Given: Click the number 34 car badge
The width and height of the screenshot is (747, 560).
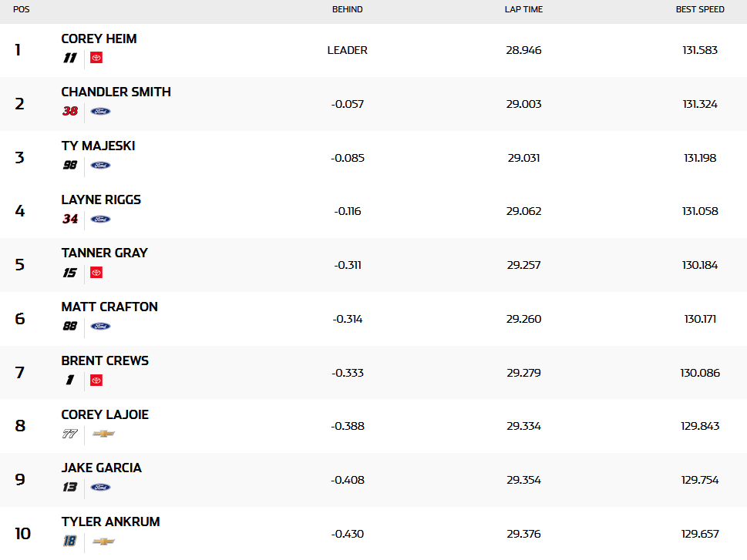Looking at the screenshot, I should point(70,219).
